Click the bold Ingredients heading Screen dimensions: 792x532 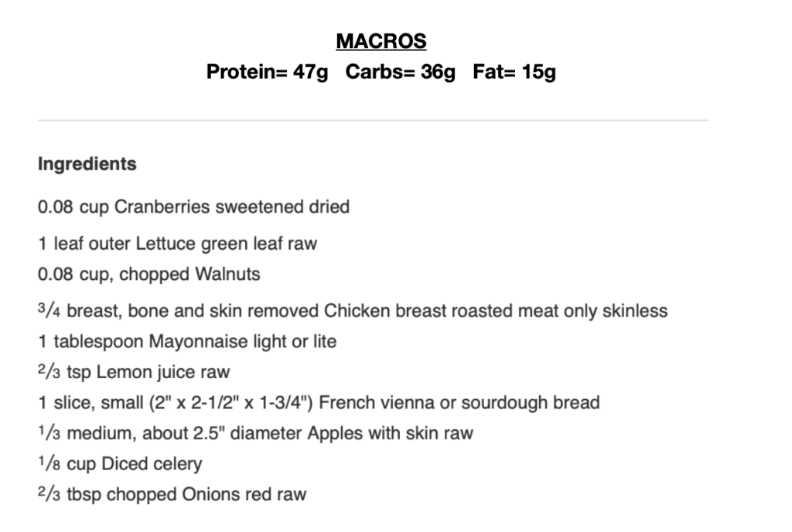pyautogui.click(x=87, y=164)
